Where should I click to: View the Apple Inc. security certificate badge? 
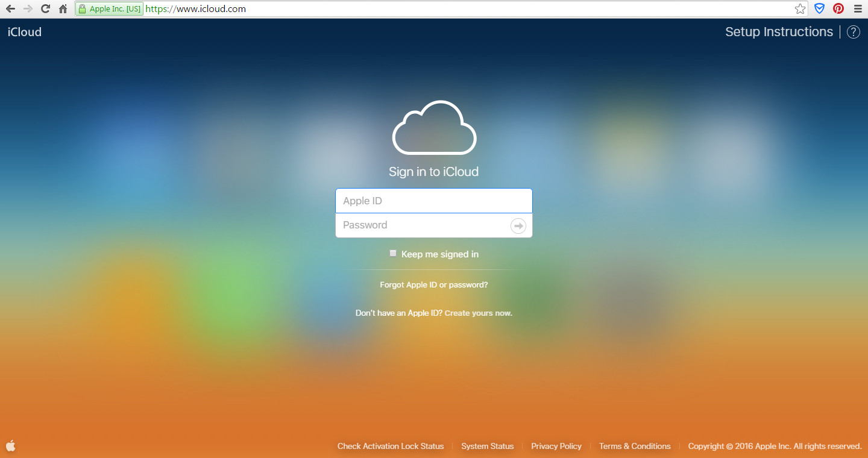110,9
